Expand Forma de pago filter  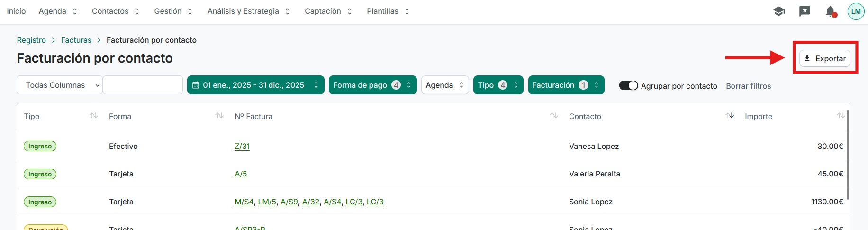(372, 85)
